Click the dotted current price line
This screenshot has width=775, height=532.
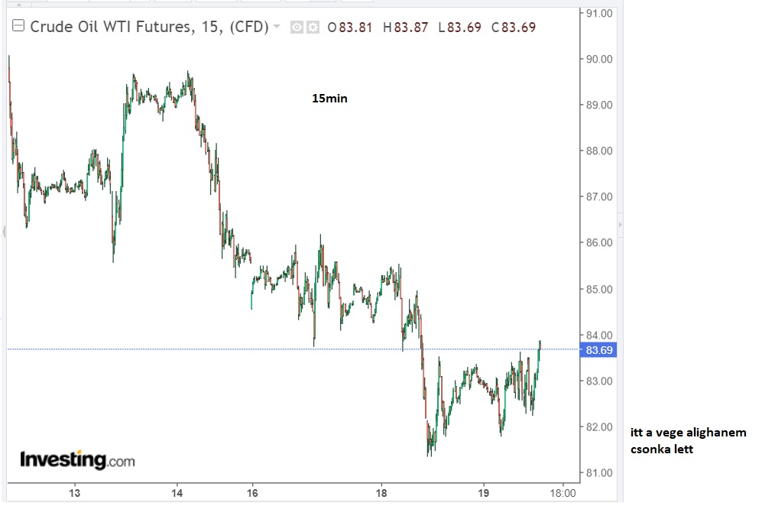click(292, 349)
